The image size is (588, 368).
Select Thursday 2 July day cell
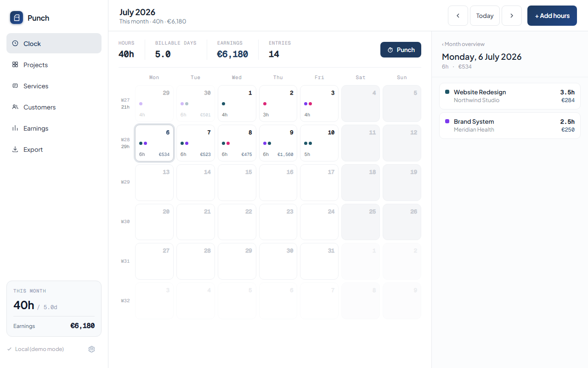click(278, 103)
